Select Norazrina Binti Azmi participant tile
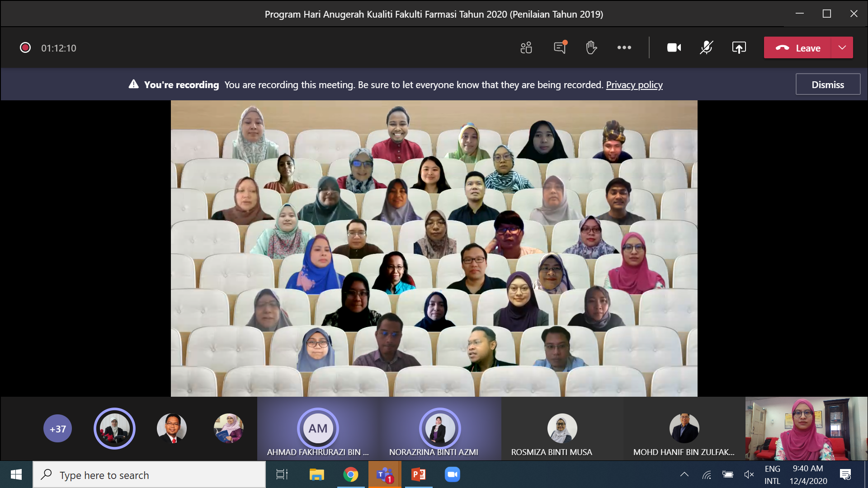Image resolution: width=868 pixels, height=488 pixels. [440, 429]
